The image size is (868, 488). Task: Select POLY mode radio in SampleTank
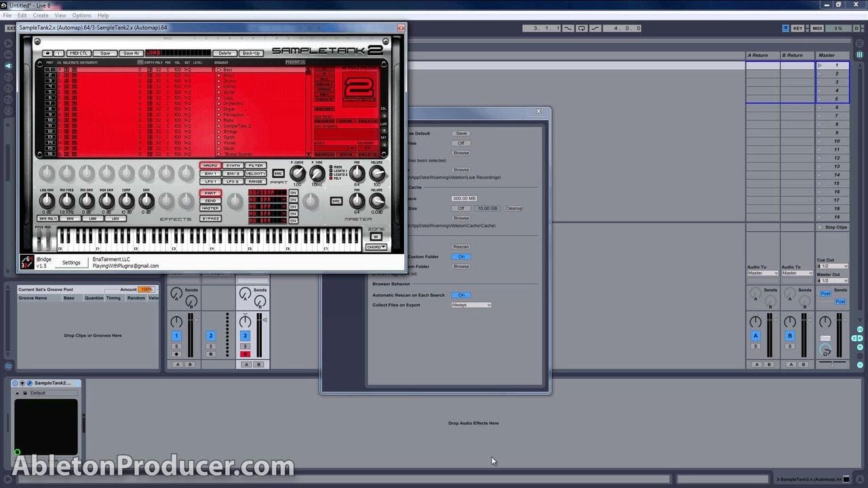(x=331, y=180)
